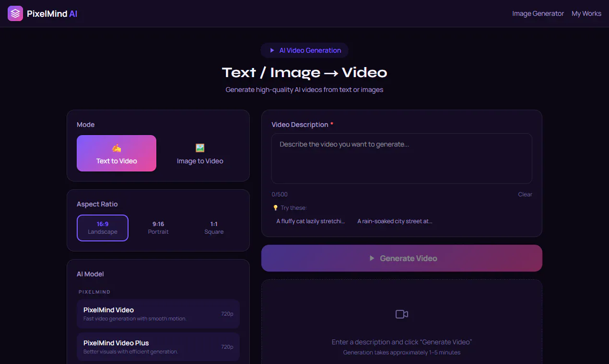Click the PixelMind AI brand name

tap(52, 14)
